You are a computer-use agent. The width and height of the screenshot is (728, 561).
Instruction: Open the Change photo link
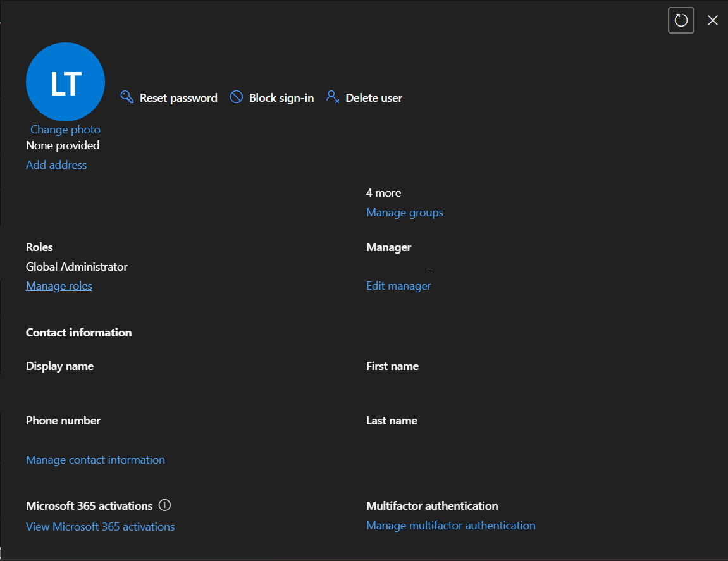click(x=66, y=130)
